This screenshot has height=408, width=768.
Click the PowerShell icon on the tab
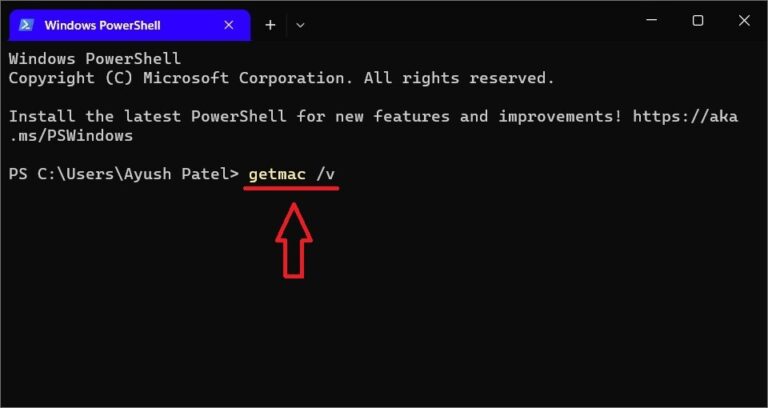(x=26, y=25)
